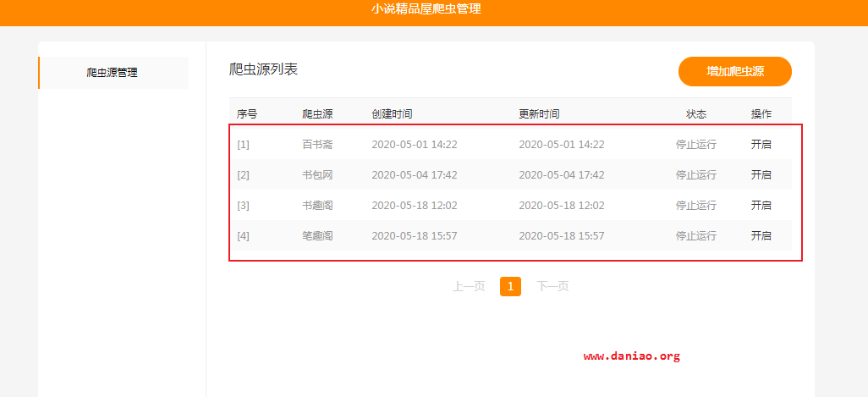
Task: Click 停止运行 status in 笔趣阁 row
Action: [x=696, y=236]
